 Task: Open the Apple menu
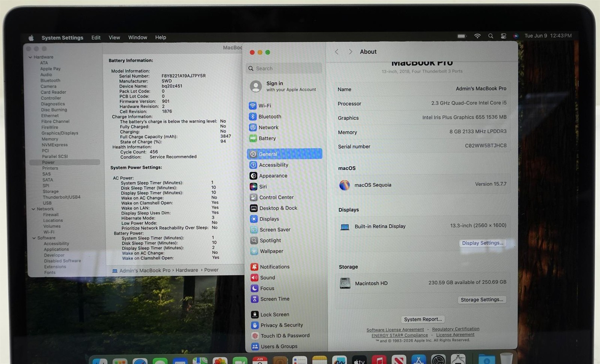(31, 38)
